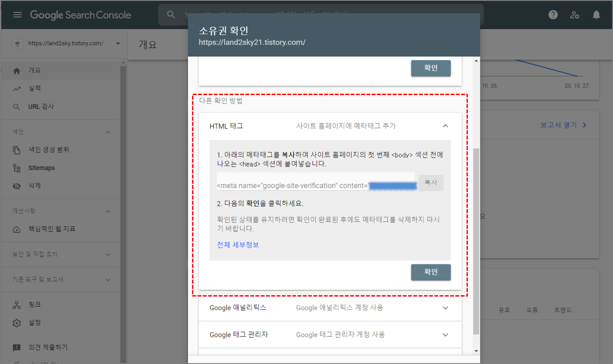This screenshot has height=364, width=613.
Task: Click the search magnifier icon in top bar
Action: point(171,14)
